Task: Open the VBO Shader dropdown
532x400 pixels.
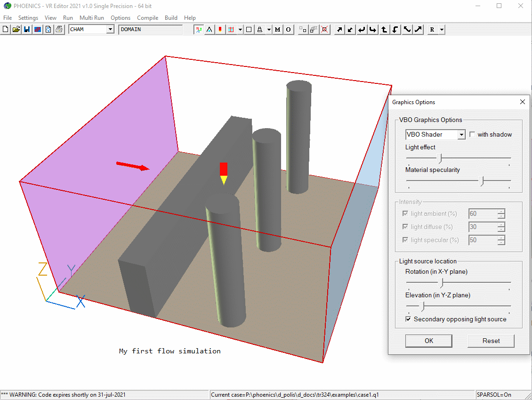Action: pos(461,135)
